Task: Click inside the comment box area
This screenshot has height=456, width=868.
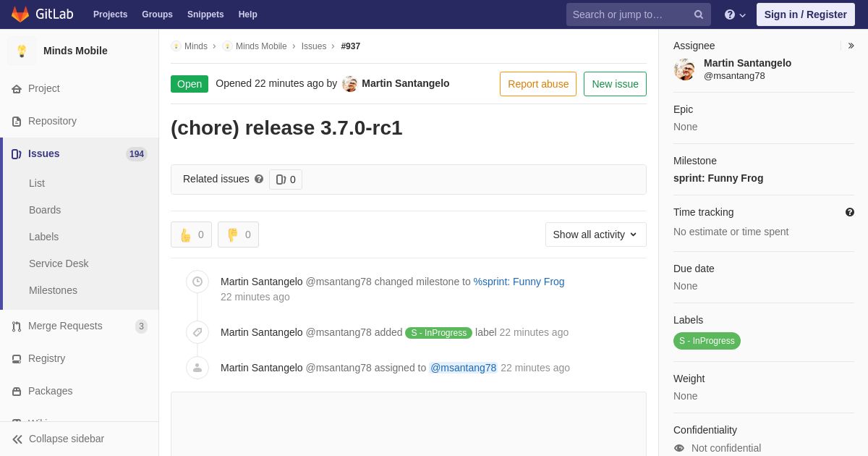Action: [409, 424]
